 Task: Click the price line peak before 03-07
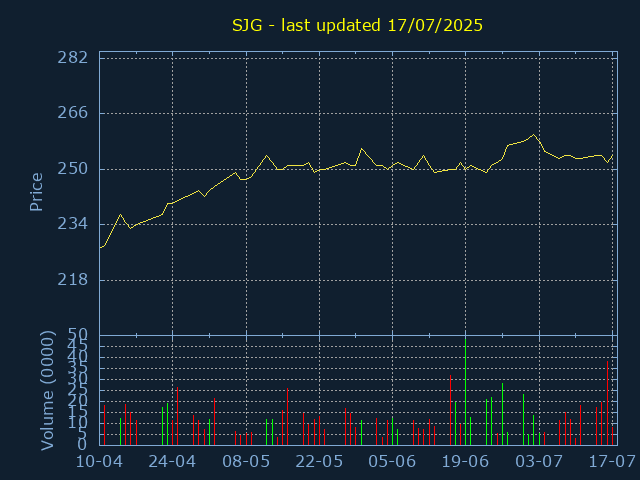533,135
